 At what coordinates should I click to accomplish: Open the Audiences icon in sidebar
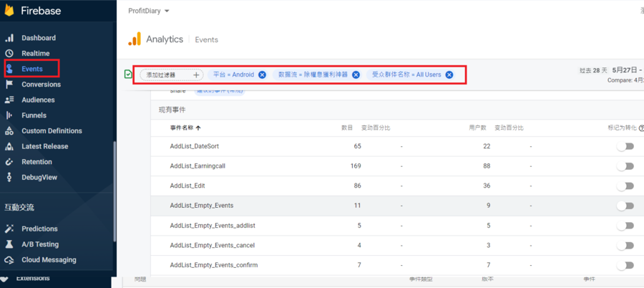9,100
